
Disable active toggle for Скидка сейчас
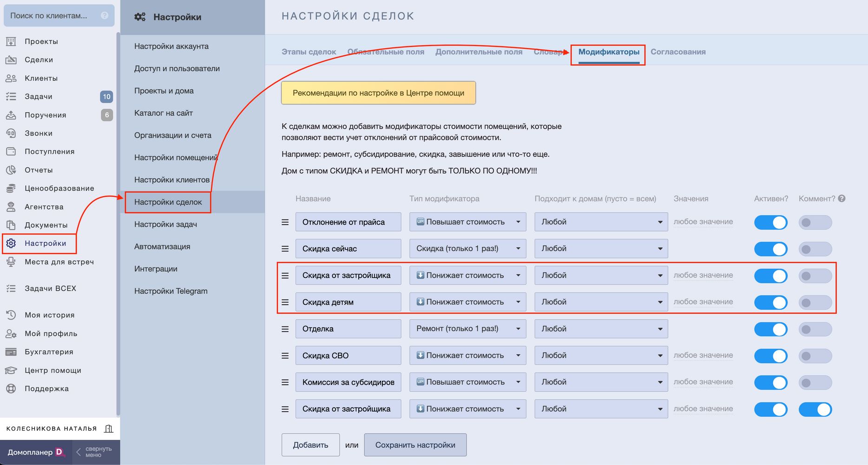[x=770, y=249]
